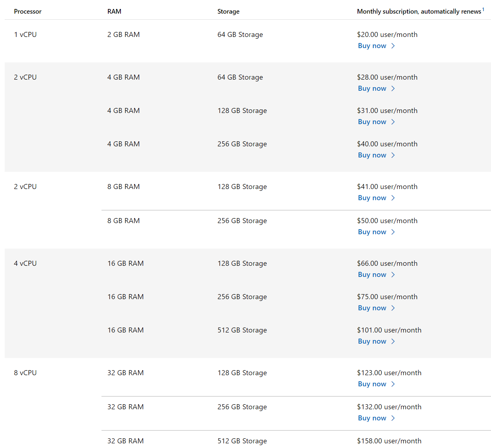Click chevron arrow next to $50.00 Buy now
This screenshot has height=448, width=491.
click(x=393, y=232)
